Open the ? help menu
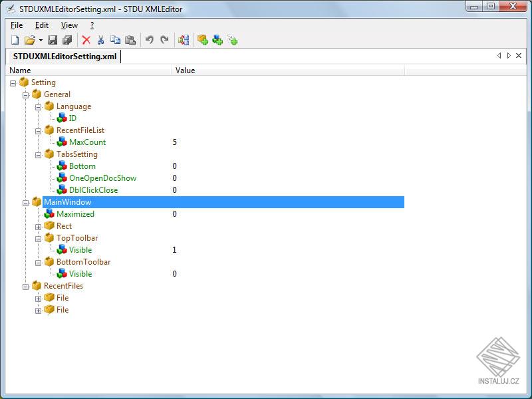 (92, 25)
